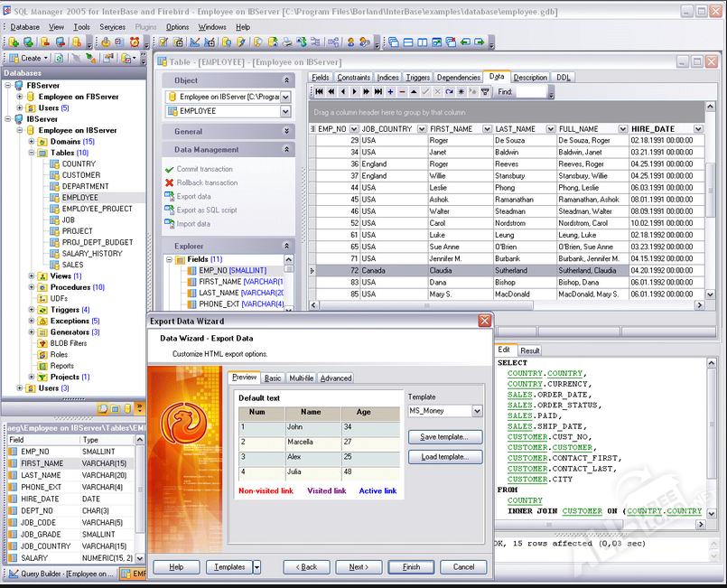Switch to the DDL tab

point(563,78)
